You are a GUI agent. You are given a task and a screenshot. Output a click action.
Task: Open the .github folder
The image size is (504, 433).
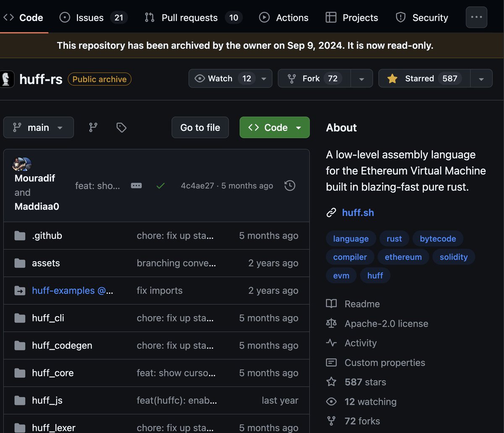click(47, 236)
